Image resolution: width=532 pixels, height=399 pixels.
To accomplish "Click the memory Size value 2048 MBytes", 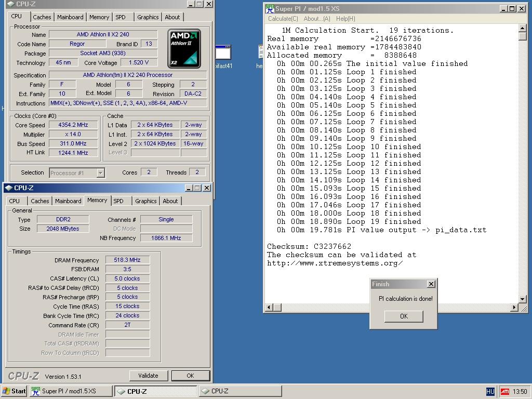I will pos(63,229).
